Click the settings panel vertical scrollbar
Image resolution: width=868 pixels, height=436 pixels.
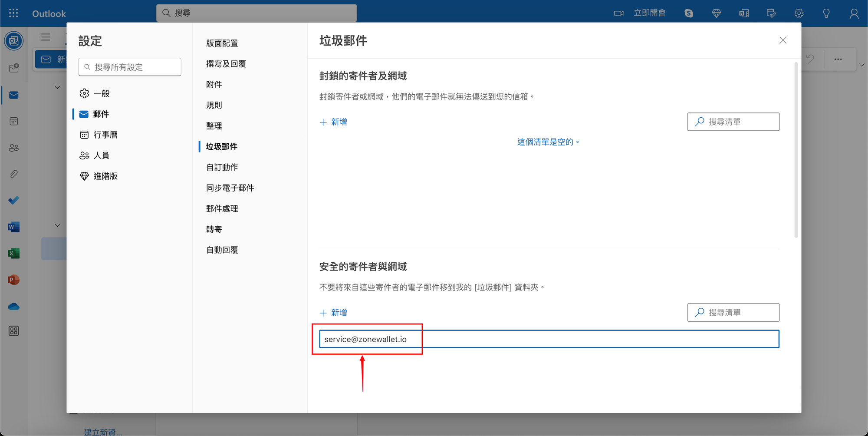point(796,150)
